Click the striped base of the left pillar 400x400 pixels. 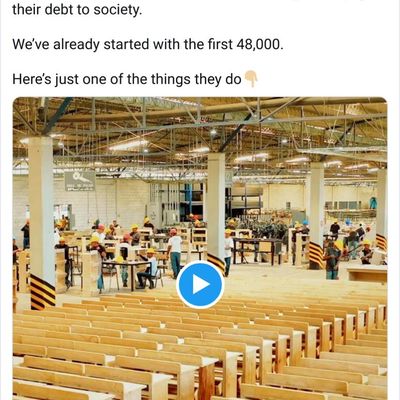43,292
